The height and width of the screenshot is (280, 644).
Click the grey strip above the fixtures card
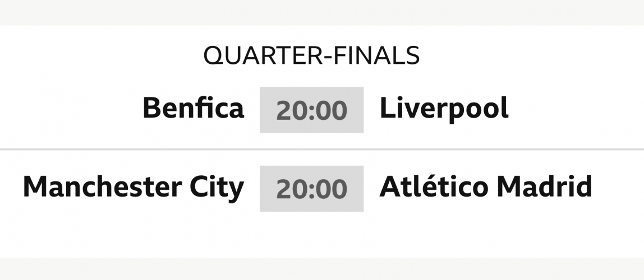coord(322,11)
